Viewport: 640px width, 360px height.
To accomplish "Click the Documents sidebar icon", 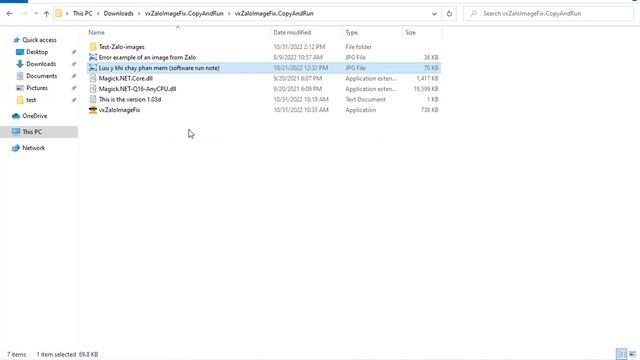I will pyautogui.click(x=20, y=76).
